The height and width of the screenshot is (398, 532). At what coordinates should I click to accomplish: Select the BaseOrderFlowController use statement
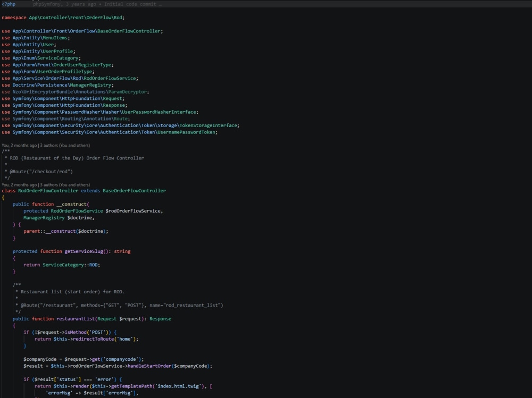click(x=82, y=31)
